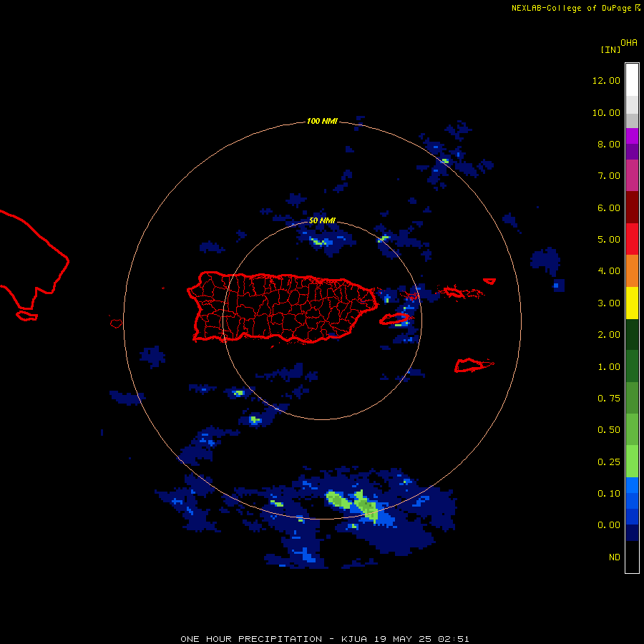Click the 5.00 legend value
The width and height of the screenshot is (644, 644).
[x=609, y=240]
